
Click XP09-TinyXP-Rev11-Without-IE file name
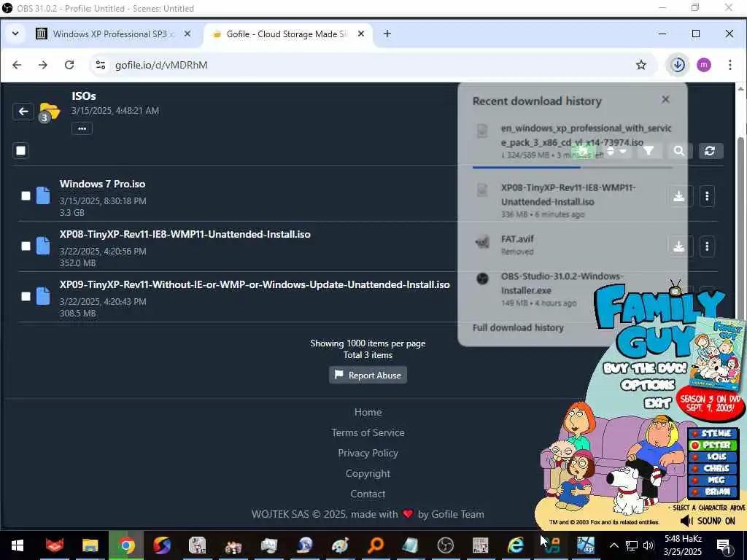(255, 285)
